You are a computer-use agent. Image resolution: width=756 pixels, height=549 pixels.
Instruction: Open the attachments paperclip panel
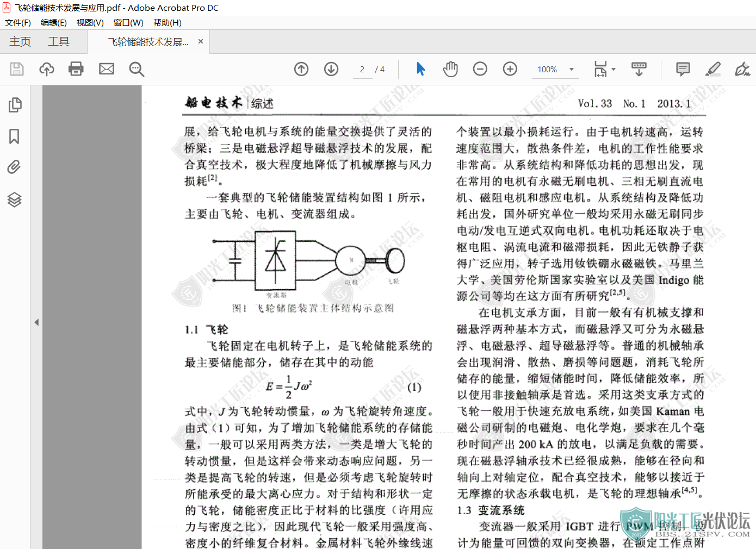click(15, 167)
